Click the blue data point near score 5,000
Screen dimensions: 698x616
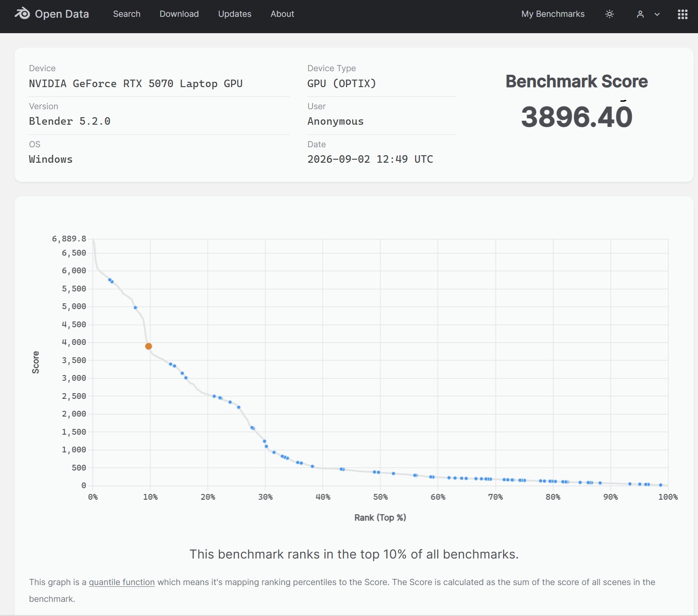tap(135, 307)
